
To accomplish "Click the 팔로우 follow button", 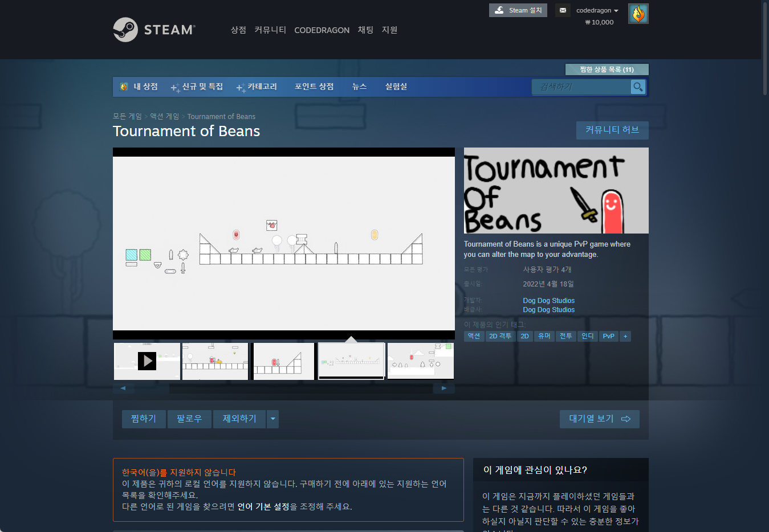I will tap(189, 419).
